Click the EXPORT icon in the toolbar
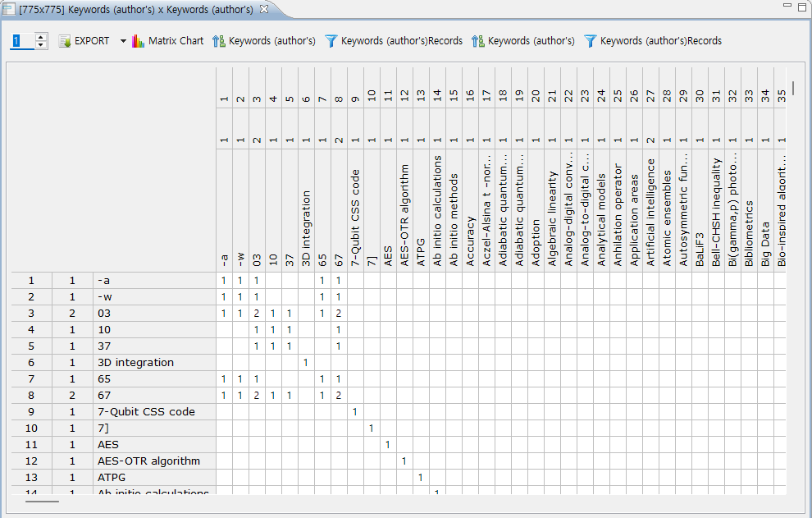 (x=65, y=41)
